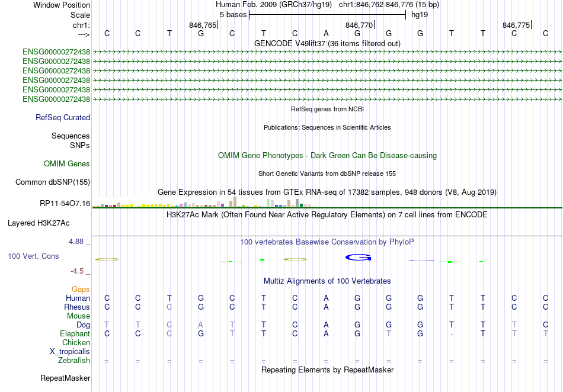Select the Scale track label
The image size is (563, 392).
click(80, 15)
